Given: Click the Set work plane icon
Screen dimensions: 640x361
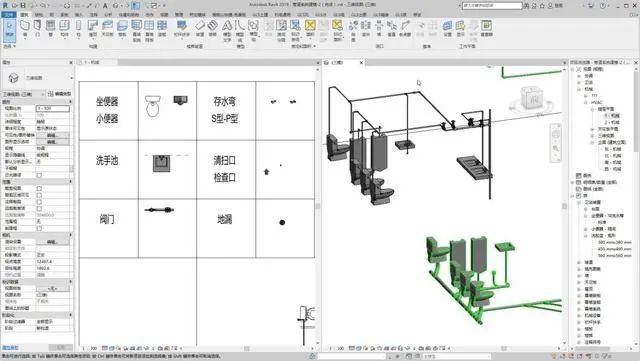Looking at the screenshot, I should 447,29.
